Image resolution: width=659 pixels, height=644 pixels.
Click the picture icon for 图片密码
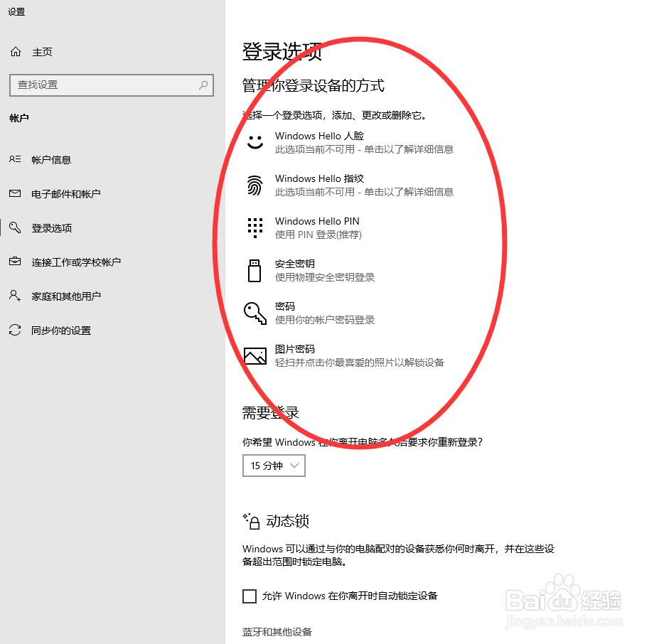click(x=255, y=355)
